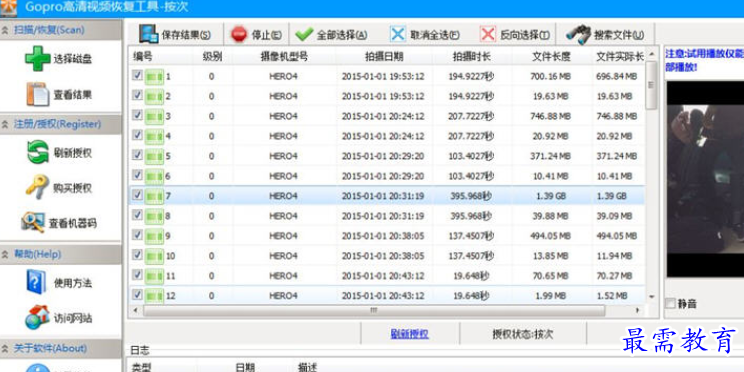This screenshot has width=744, height=372.
Task: Sort by the 摄像机型号 column header
Action: (284, 56)
